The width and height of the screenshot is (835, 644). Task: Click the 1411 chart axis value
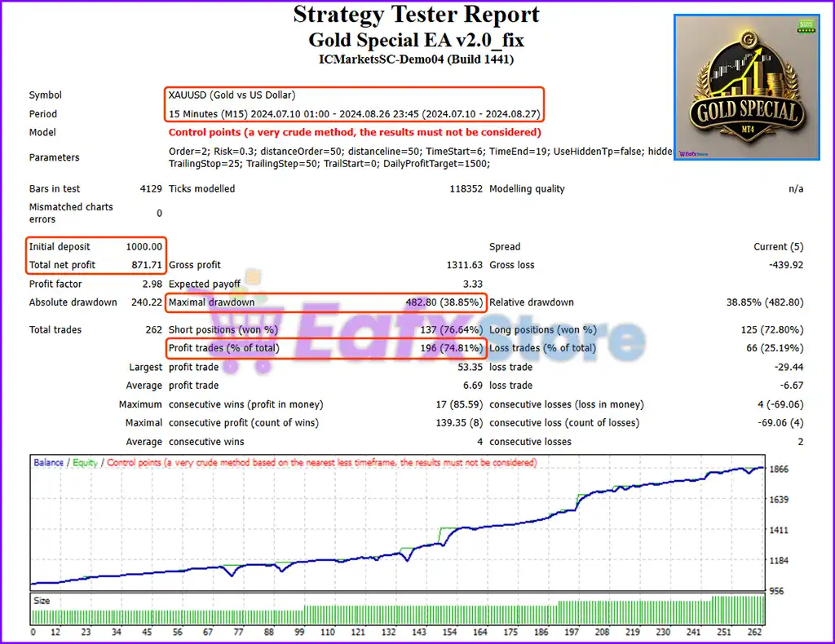(x=779, y=530)
